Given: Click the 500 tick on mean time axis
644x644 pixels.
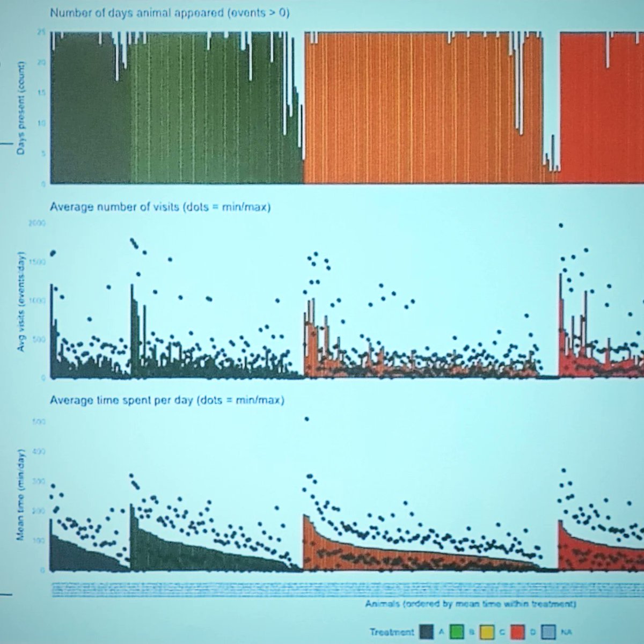Looking at the screenshot, I should (39, 422).
